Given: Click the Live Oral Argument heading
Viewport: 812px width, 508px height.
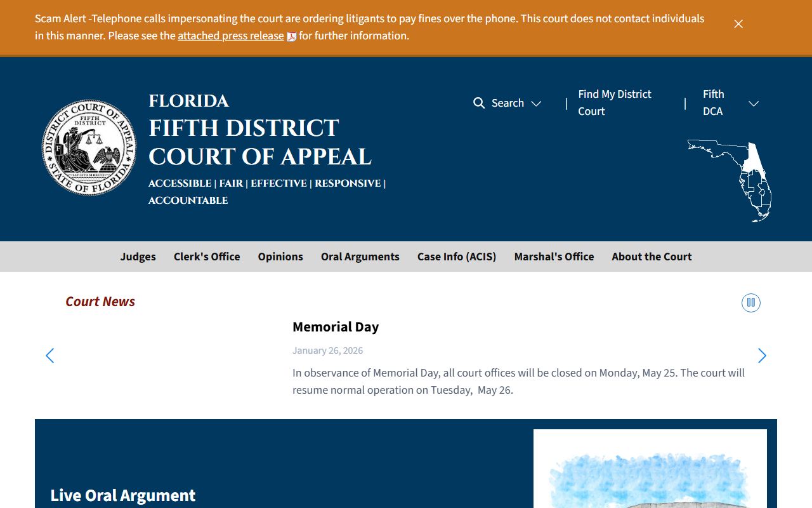Looking at the screenshot, I should 123,495.
